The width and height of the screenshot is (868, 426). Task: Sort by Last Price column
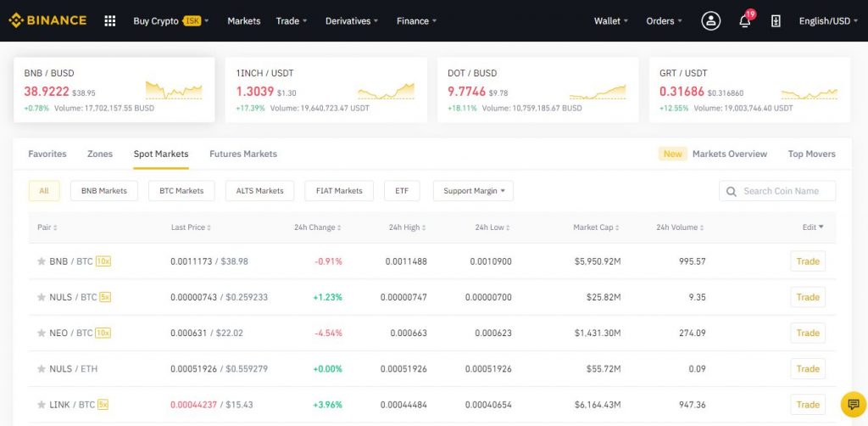coord(191,227)
